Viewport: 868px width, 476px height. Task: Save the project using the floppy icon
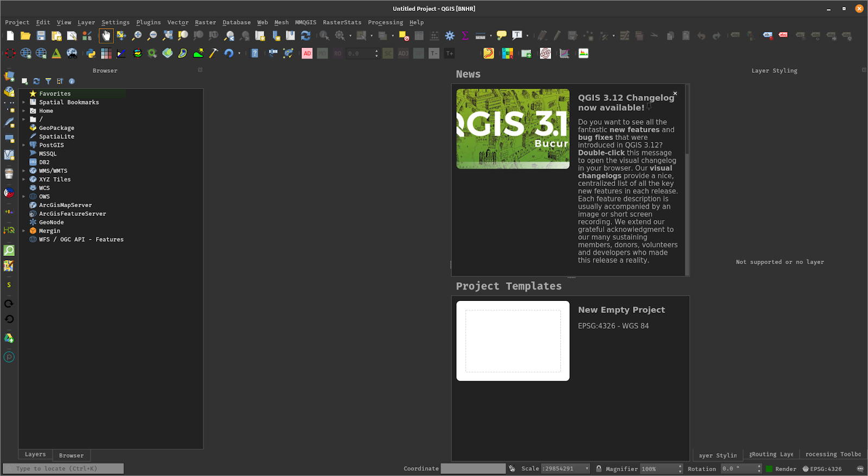[41, 36]
